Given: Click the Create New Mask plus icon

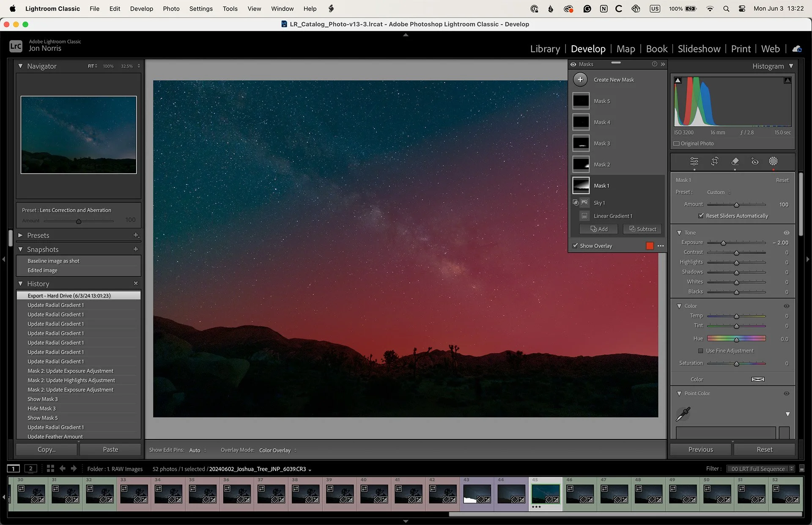Looking at the screenshot, I should click(x=580, y=80).
